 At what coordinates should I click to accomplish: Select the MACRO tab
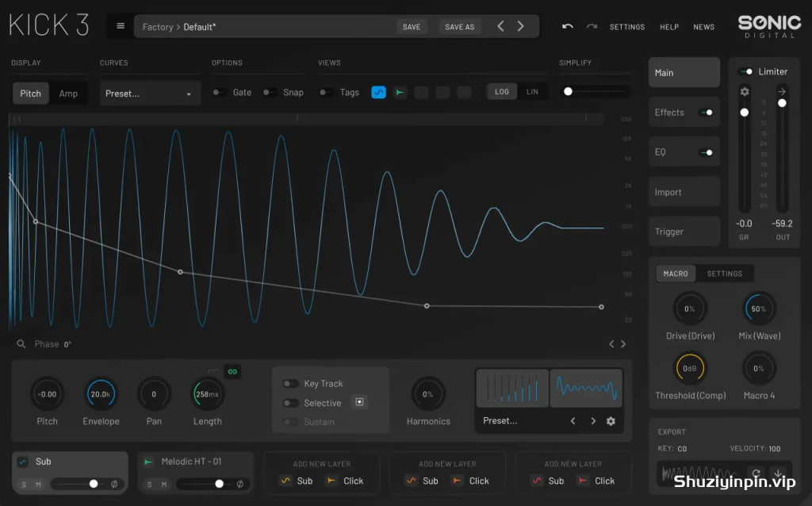coord(676,274)
